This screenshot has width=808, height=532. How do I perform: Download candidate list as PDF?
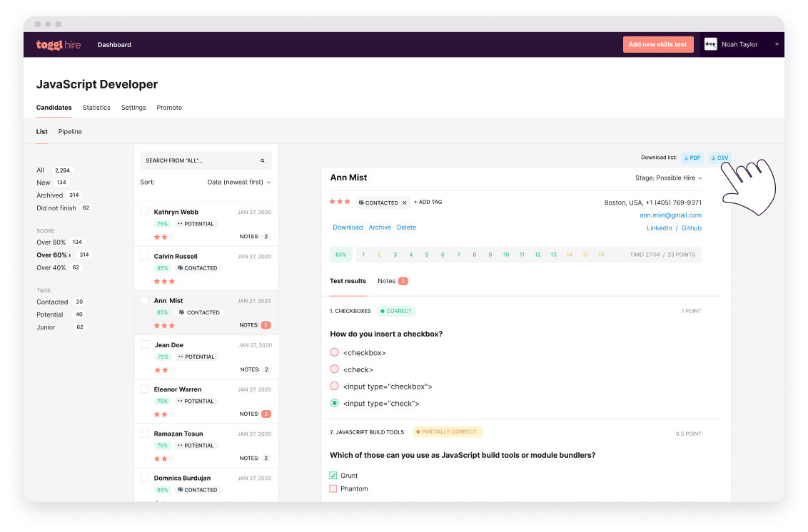click(x=692, y=158)
